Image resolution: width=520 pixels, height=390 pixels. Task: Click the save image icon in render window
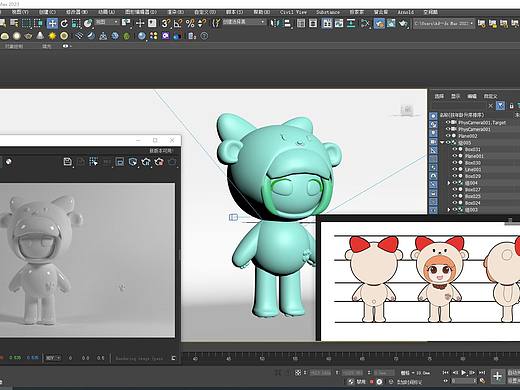click(68, 162)
